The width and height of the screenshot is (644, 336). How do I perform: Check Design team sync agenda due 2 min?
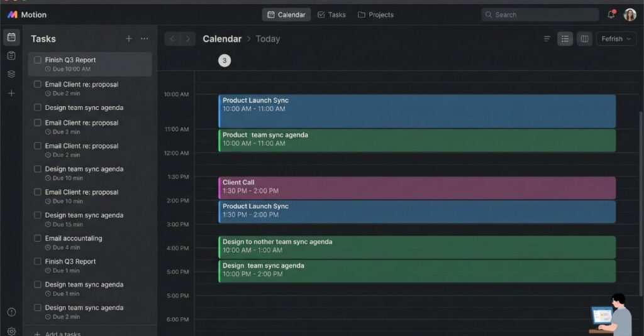tap(37, 307)
